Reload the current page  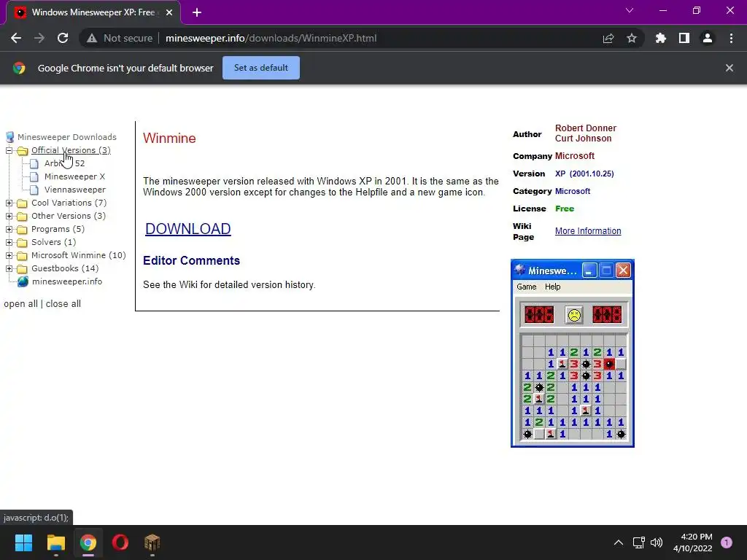pyautogui.click(x=63, y=38)
